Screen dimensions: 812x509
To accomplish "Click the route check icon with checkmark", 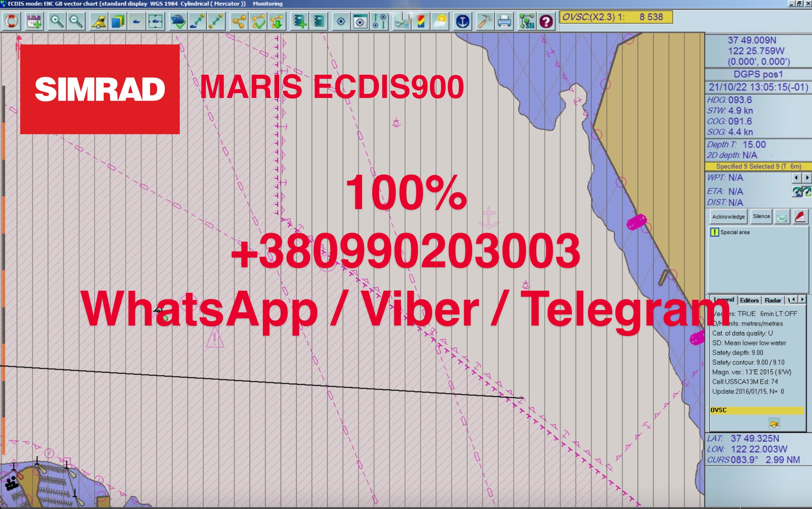I will click(258, 22).
